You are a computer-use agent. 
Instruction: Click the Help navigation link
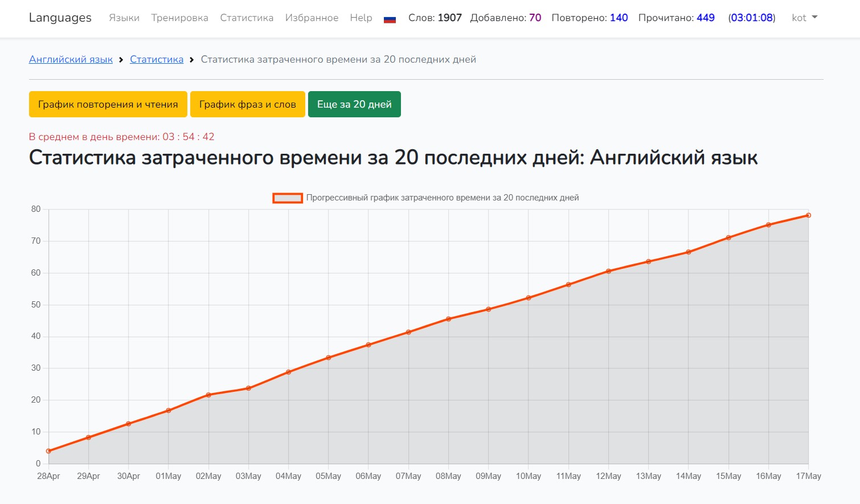pyautogui.click(x=361, y=18)
